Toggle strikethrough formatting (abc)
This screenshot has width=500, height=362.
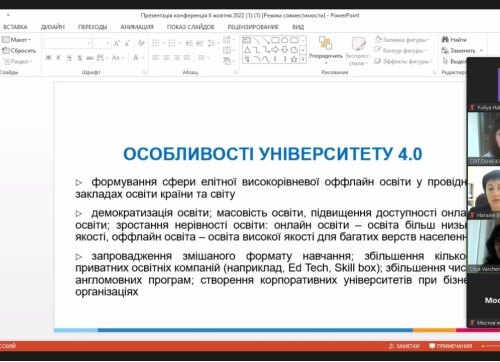click(90, 58)
